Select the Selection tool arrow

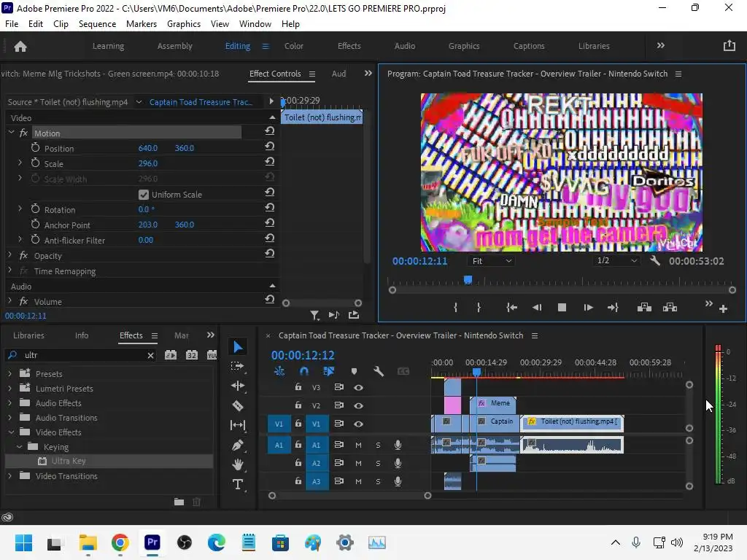click(x=238, y=347)
